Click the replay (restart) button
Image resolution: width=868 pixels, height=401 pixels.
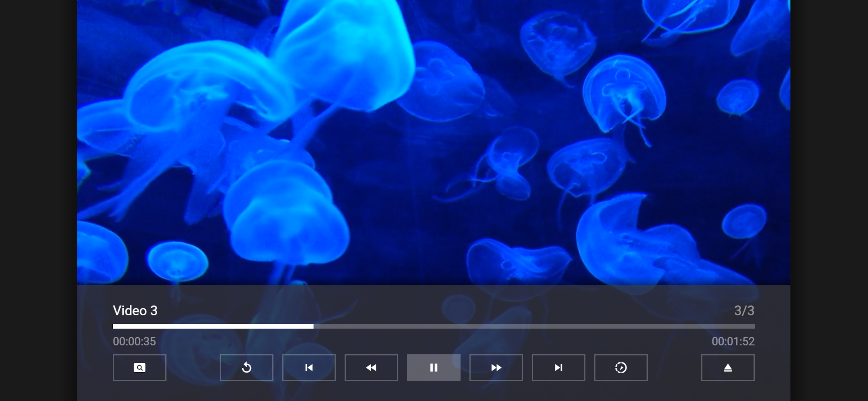(x=246, y=367)
